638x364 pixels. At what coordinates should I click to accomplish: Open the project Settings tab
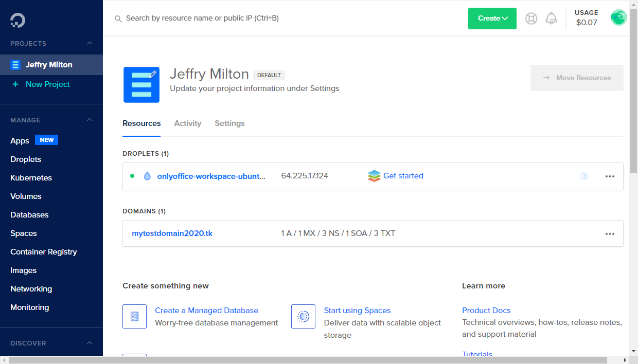(x=229, y=123)
